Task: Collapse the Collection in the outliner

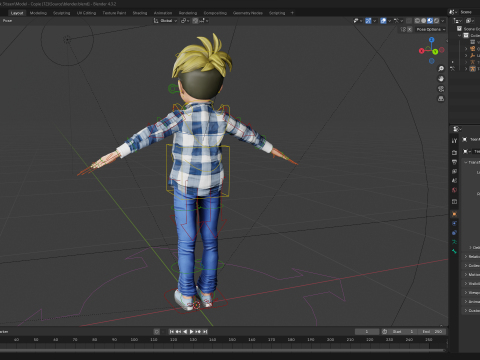Action: click(459, 35)
